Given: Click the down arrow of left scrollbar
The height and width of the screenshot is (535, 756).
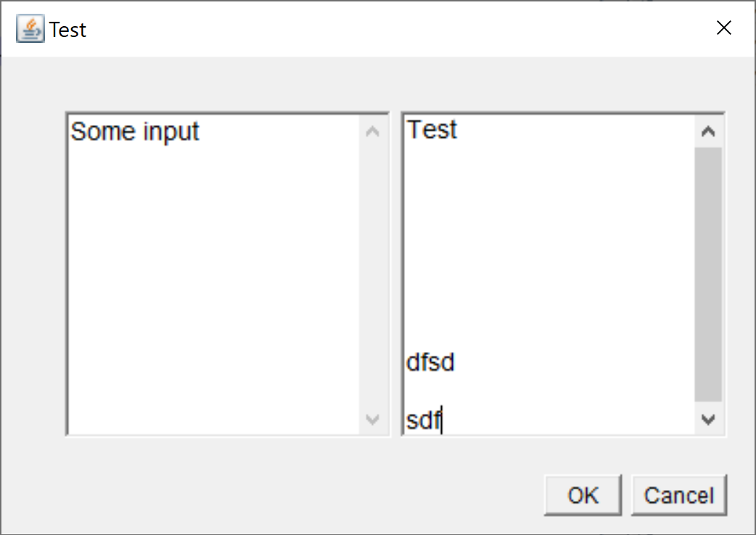Looking at the screenshot, I should pyautogui.click(x=372, y=419).
